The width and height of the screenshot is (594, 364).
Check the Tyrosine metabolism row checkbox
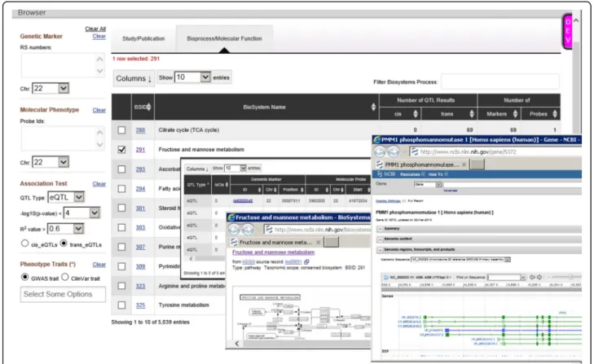pyautogui.click(x=121, y=305)
